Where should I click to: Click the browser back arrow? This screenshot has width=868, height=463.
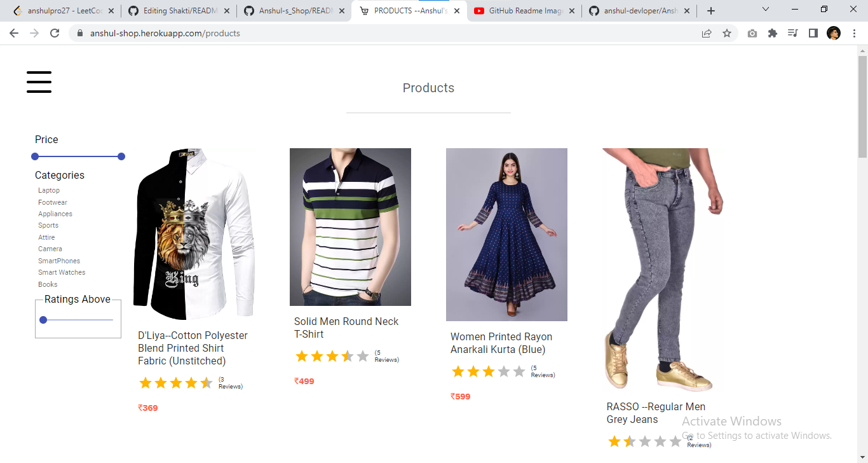pos(13,33)
